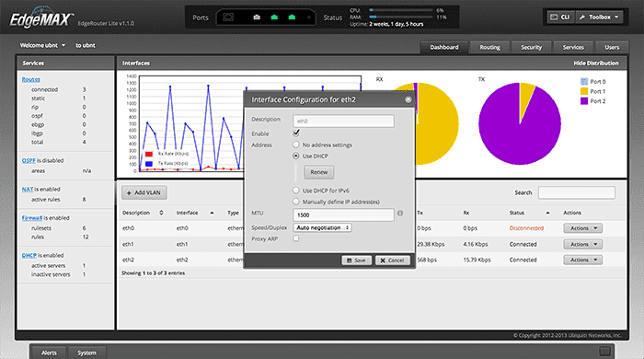Click the MTU info icon

click(400, 214)
